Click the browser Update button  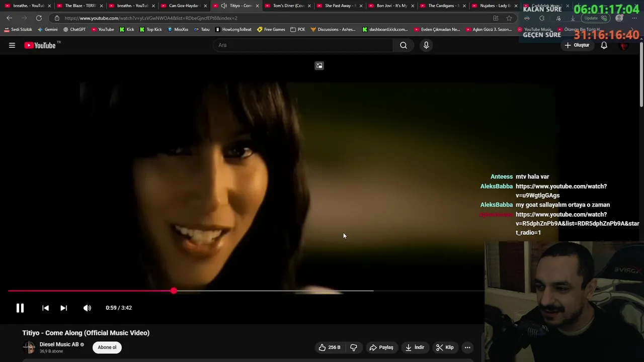595,18
